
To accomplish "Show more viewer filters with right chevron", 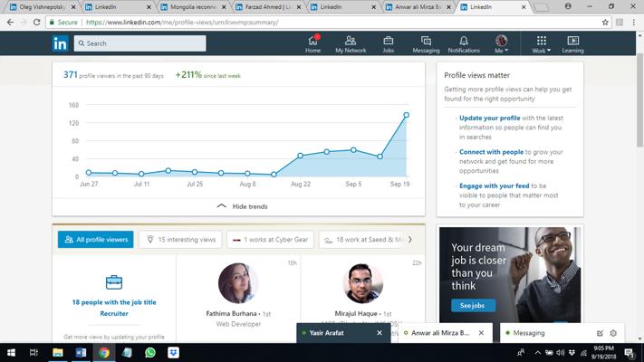I will point(410,239).
